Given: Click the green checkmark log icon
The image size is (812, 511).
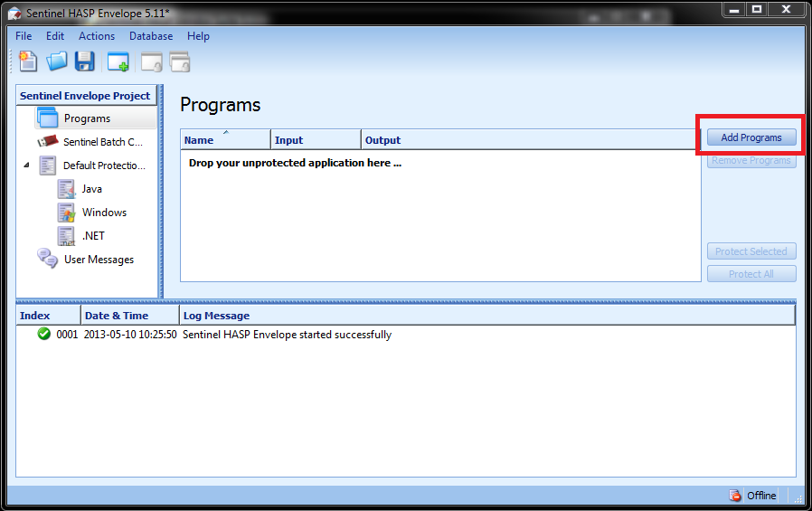Looking at the screenshot, I should pos(44,334).
